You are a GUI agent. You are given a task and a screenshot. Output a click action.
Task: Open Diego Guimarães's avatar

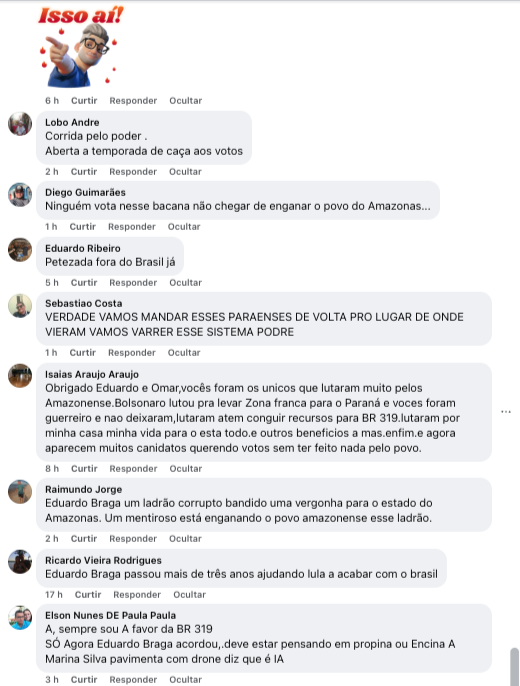[x=20, y=195]
